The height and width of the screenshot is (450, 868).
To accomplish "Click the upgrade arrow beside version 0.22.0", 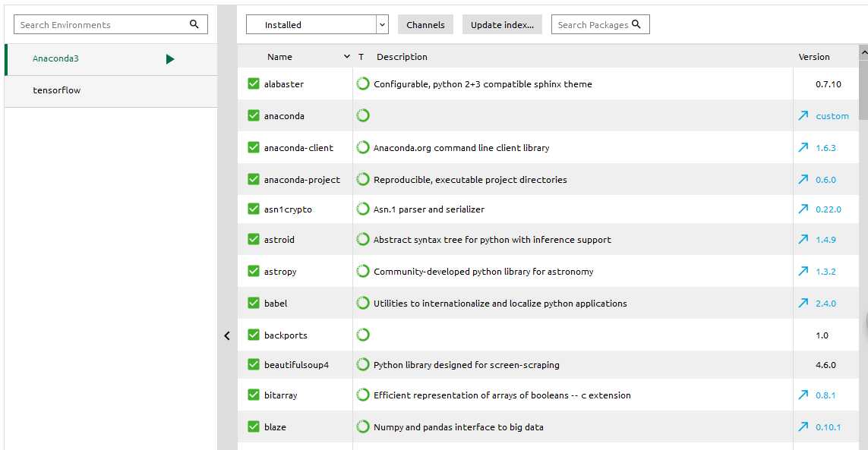I will tap(803, 209).
